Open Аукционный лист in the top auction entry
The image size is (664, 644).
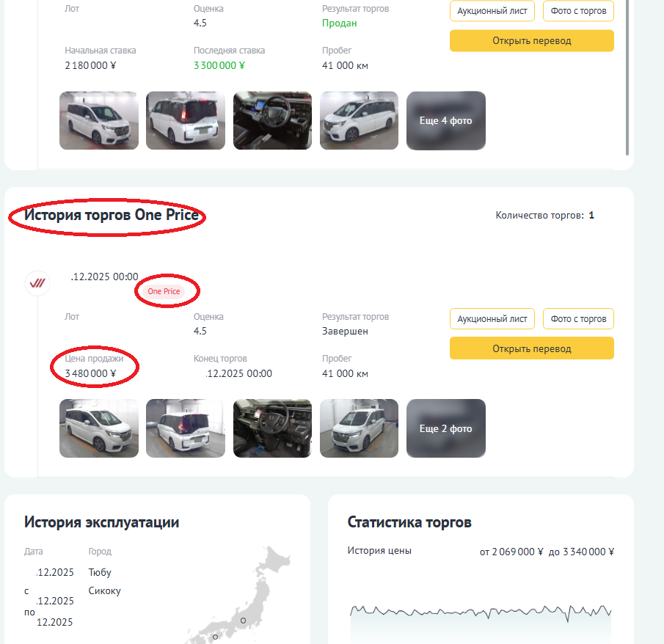tap(492, 11)
